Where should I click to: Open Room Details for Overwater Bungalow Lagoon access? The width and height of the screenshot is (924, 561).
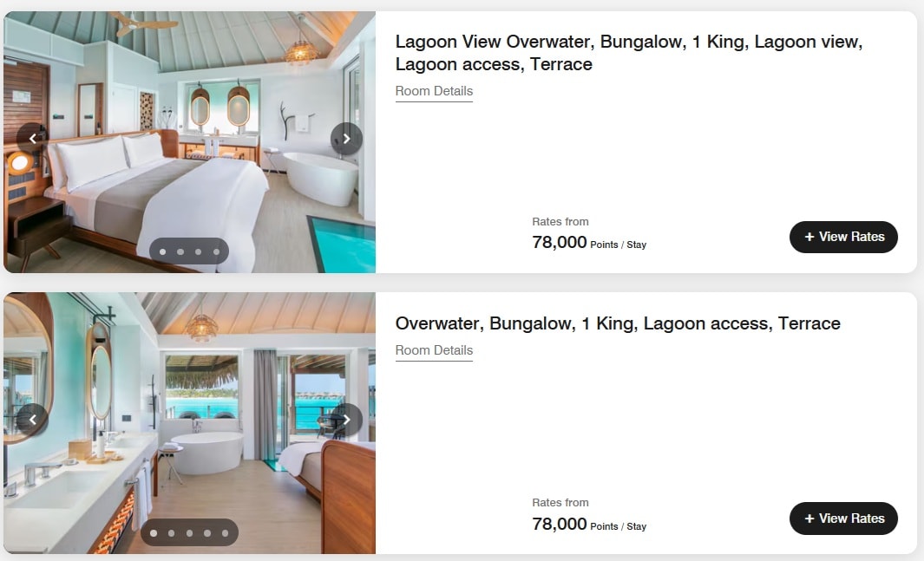click(434, 350)
